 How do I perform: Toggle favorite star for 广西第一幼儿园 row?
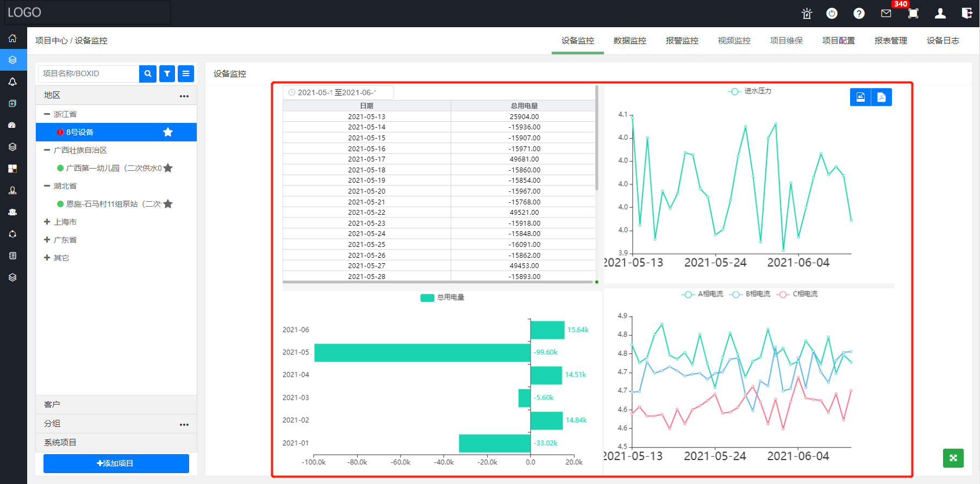[168, 168]
